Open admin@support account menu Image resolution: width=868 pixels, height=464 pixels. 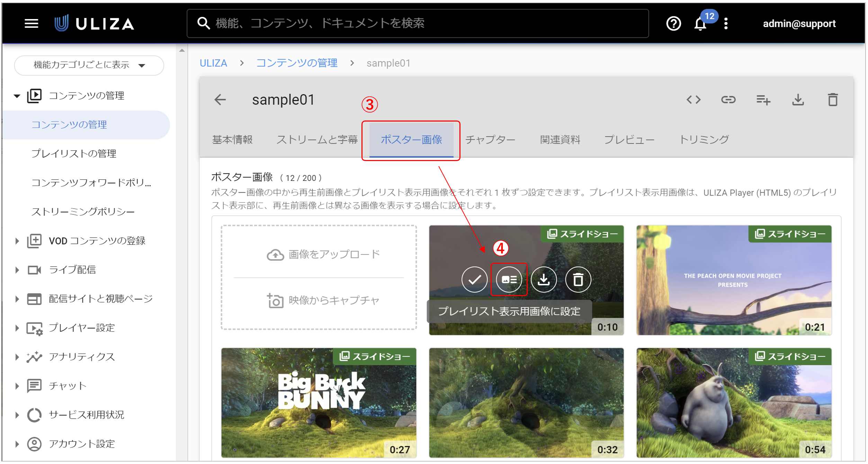coord(799,24)
